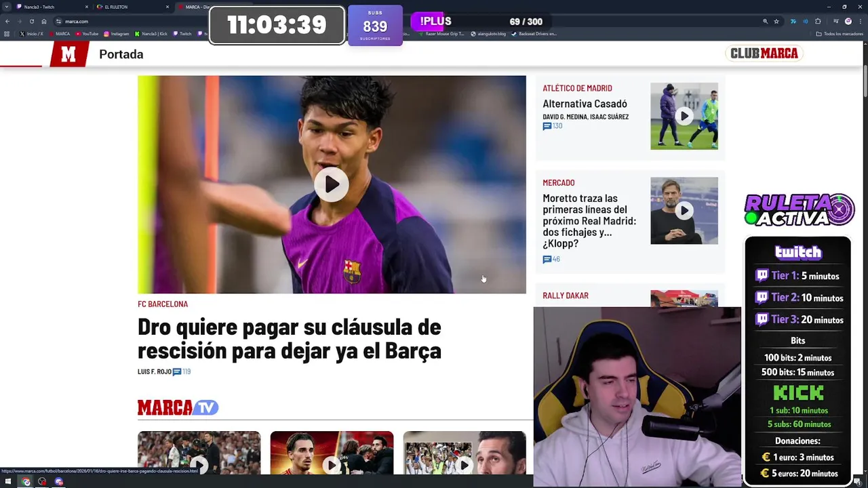Open Dro quiere pagar su cláusula headline
Viewport: 868px width, 488px height.
[289, 338]
